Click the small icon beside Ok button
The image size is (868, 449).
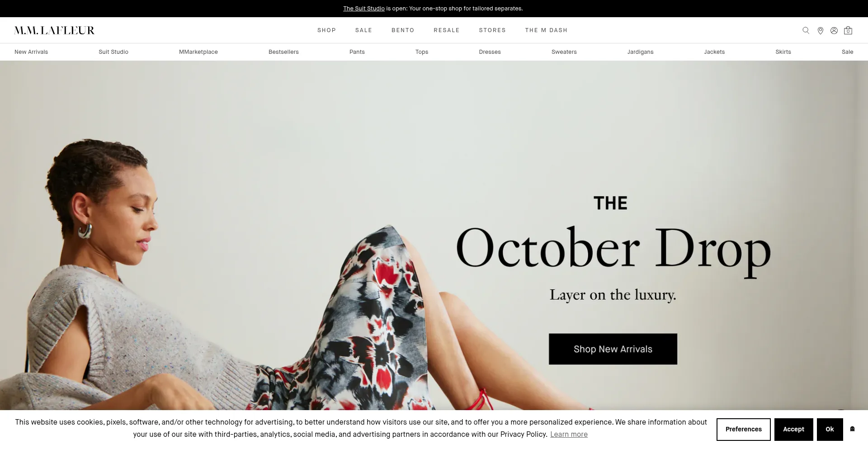(x=852, y=429)
